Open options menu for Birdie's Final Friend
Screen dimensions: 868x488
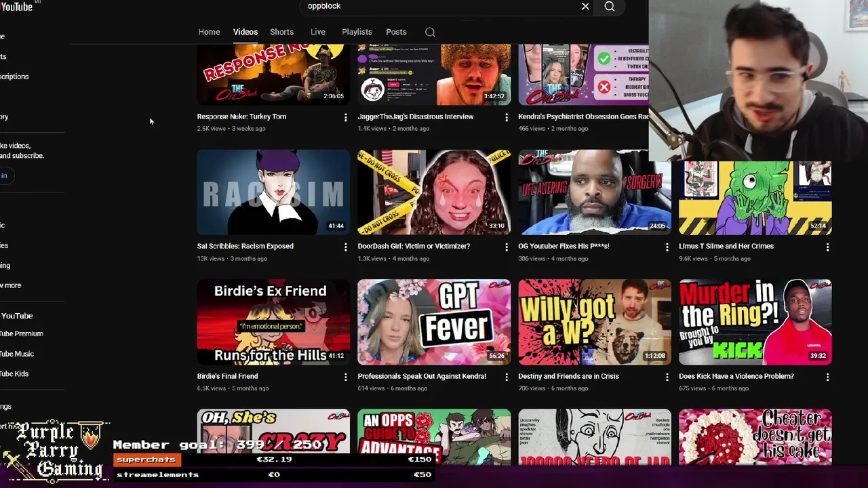pyautogui.click(x=345, y=377)
